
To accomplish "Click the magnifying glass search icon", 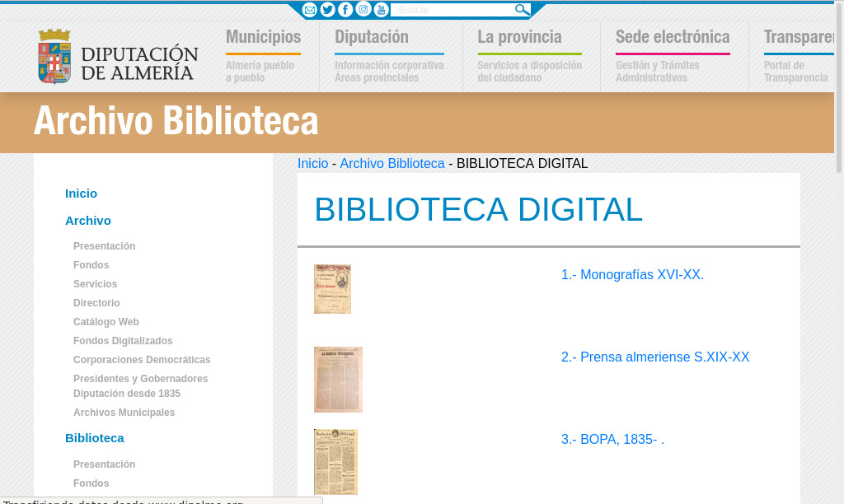I will (x=522, y=10).
